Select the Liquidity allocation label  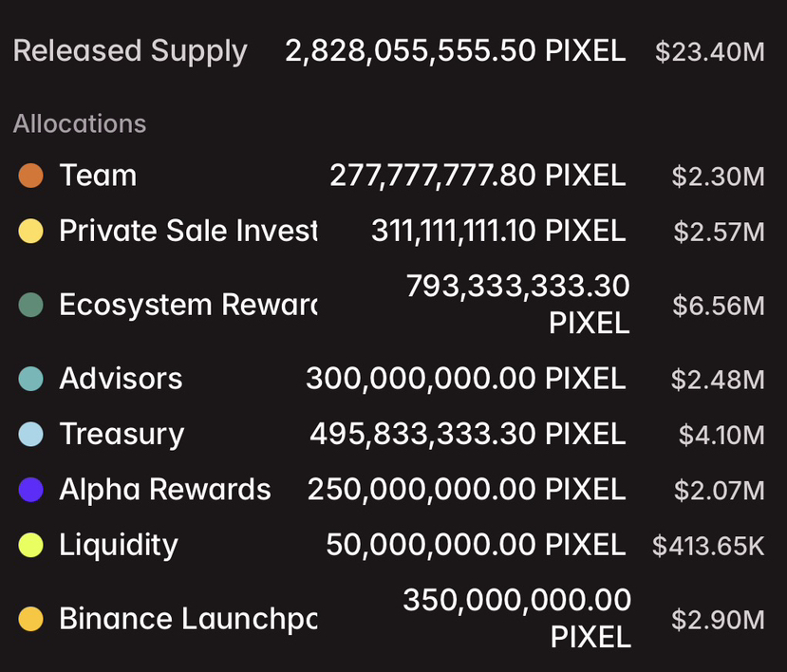click(119, 546)
